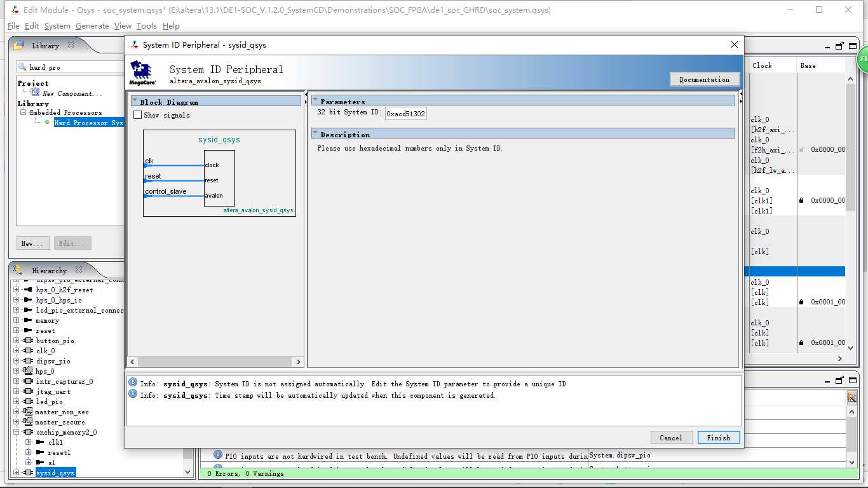Select s1 in the Hierarchy tree
The image size is (868, 488).
point(51,463)
